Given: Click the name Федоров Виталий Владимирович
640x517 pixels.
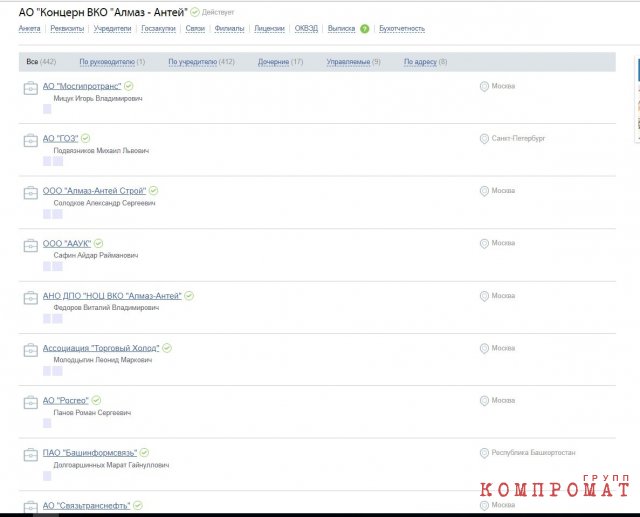Looking at the screenshot, I should coord(106,307).
